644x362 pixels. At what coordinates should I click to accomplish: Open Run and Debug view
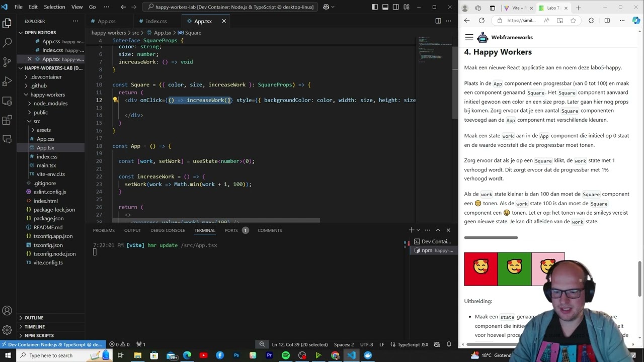click(x=7, y=81)
